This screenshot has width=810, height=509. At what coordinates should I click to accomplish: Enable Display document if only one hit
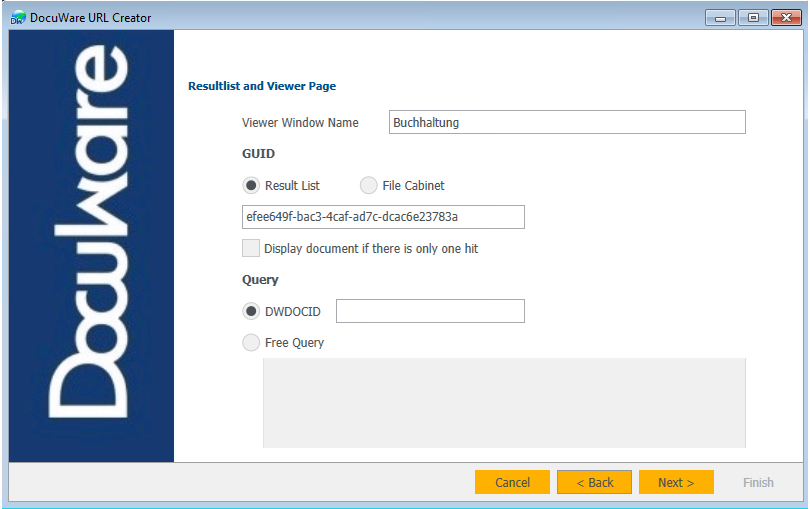click(x=251, y=248)
